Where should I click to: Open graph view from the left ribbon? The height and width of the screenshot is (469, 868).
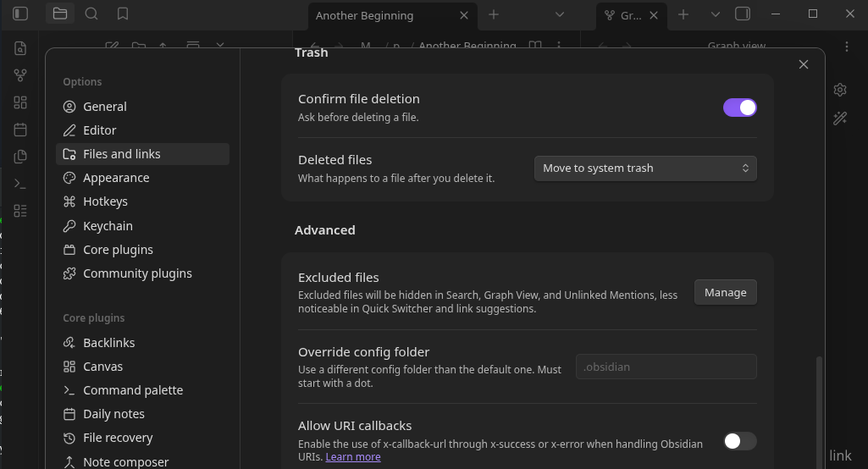coord(20,75)
